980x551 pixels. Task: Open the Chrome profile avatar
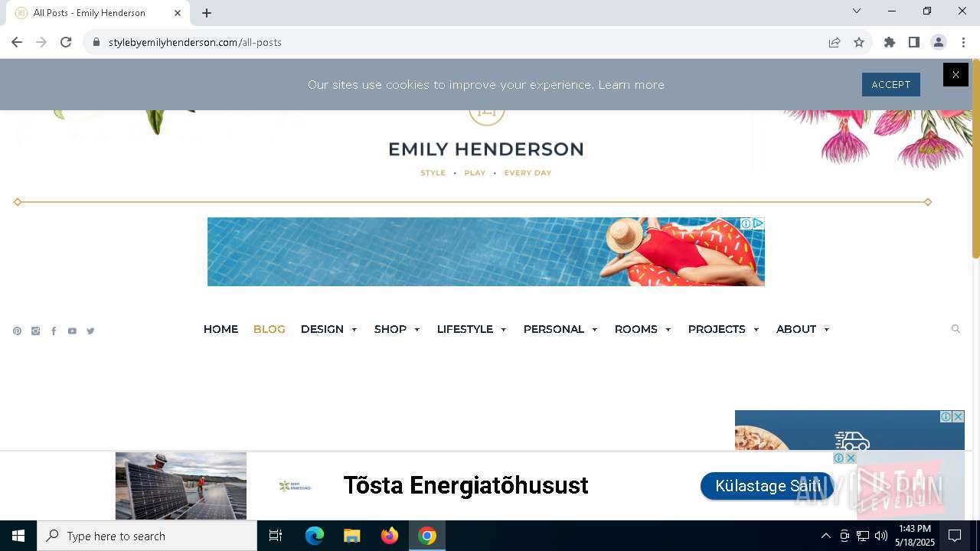coord(939,42)
